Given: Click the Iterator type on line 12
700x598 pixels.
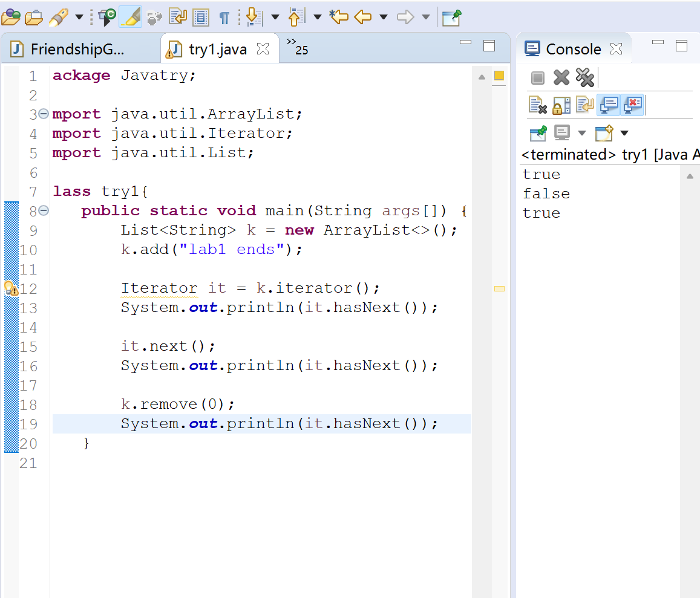Looking at the screenshot, I should 159,288.
